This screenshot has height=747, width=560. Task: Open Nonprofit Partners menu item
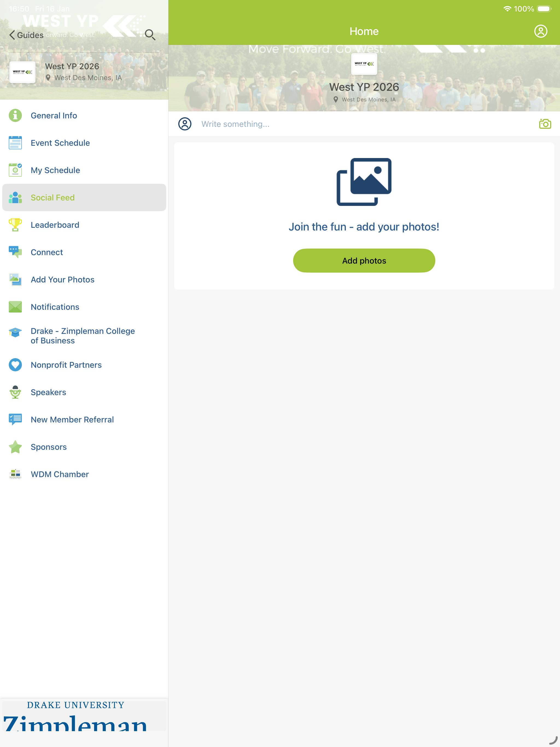84,365
